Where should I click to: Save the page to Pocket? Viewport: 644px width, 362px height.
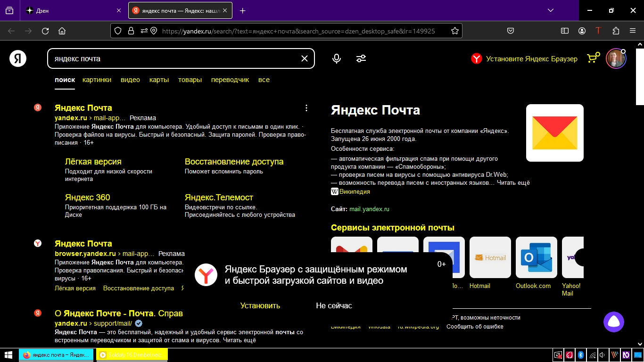pyautogui.click(x=511, y=31)
